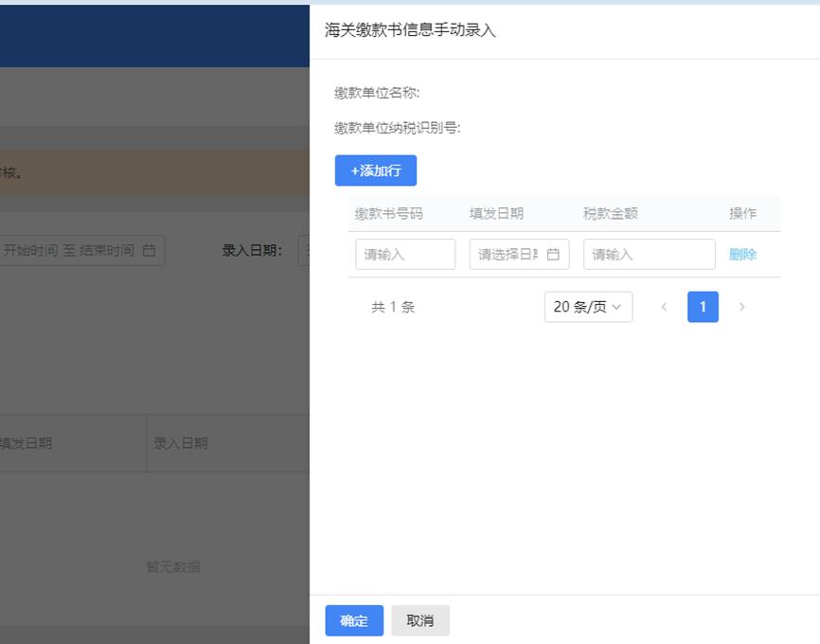Click 添加行 to add a new row
The width and height of the screenshot is (820, 644).
[x=376, y=170]
